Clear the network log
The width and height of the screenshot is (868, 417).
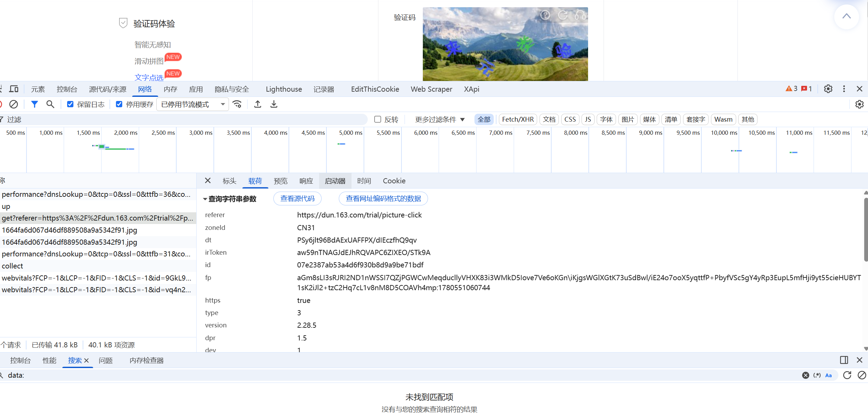13,104
